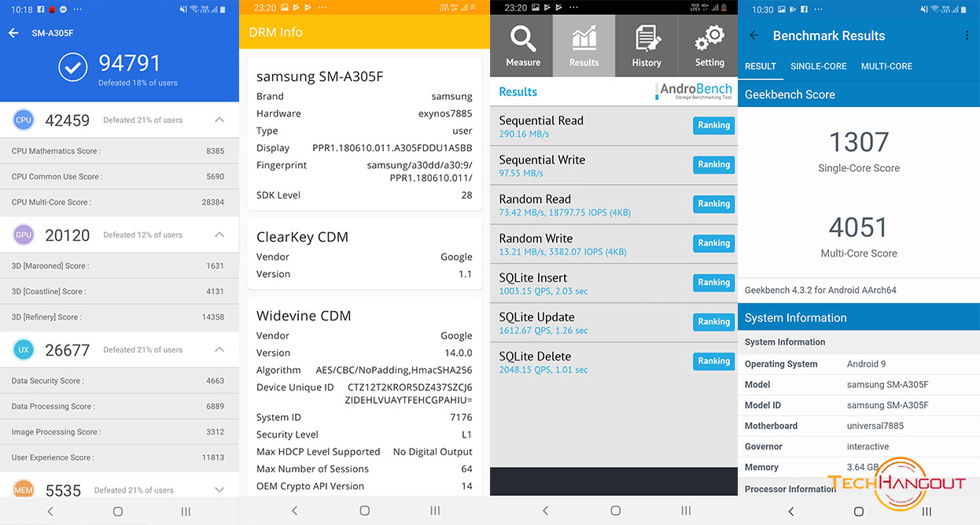The height and width of the screenshot is (525, 980).
Task: Tap Android back button under AnTuTu screen
Action: (x=50, y=511)
